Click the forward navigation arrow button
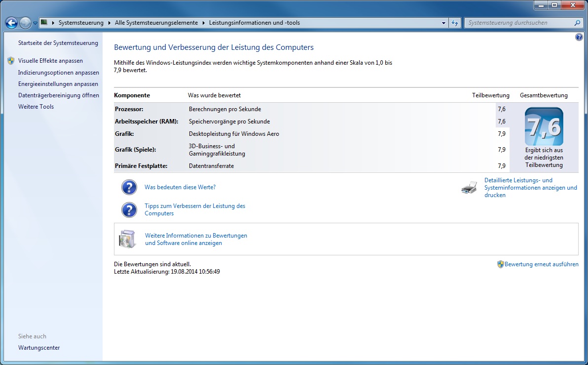 pos(25,23)
